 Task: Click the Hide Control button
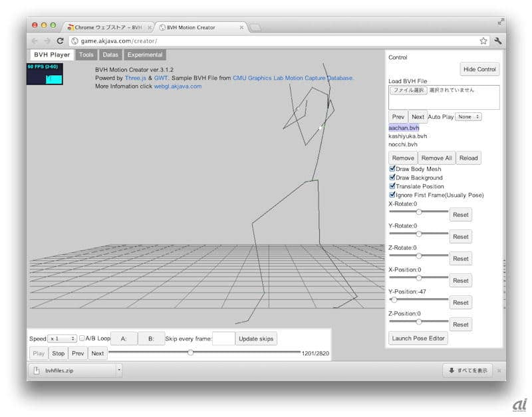pyautogui.click(x=479, y=69)
